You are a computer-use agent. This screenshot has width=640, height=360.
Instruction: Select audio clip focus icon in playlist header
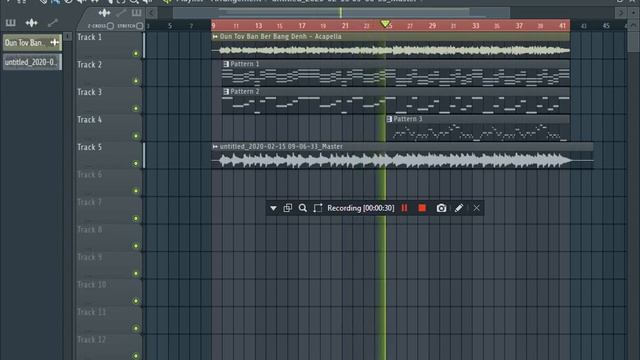click(x=104, y=13)
